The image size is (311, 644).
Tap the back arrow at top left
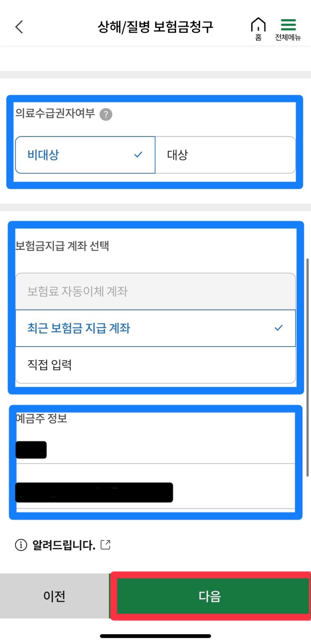click(x=18, y=26)
